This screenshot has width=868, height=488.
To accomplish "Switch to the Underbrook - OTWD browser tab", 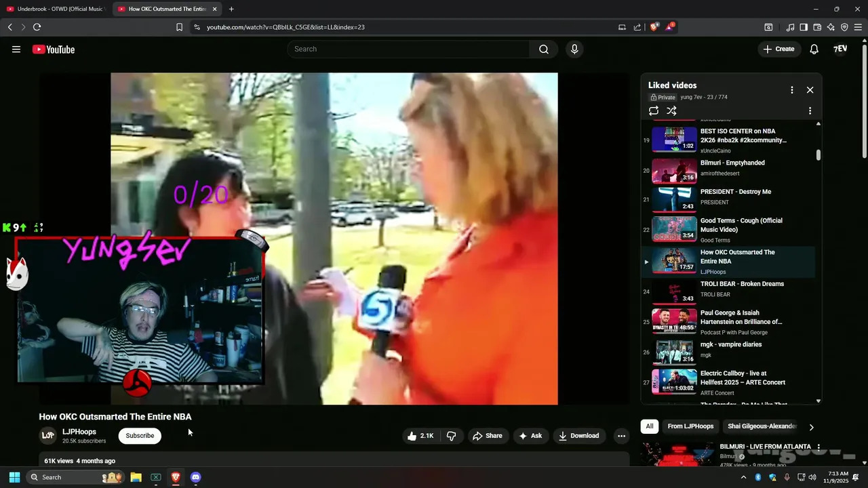I will [55, 9].
